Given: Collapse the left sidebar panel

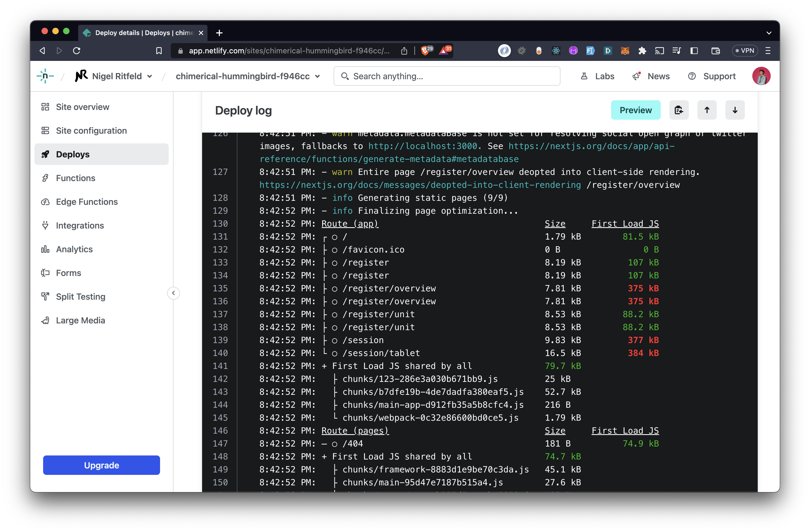Looking at the screenshot, I should [174, 293].
